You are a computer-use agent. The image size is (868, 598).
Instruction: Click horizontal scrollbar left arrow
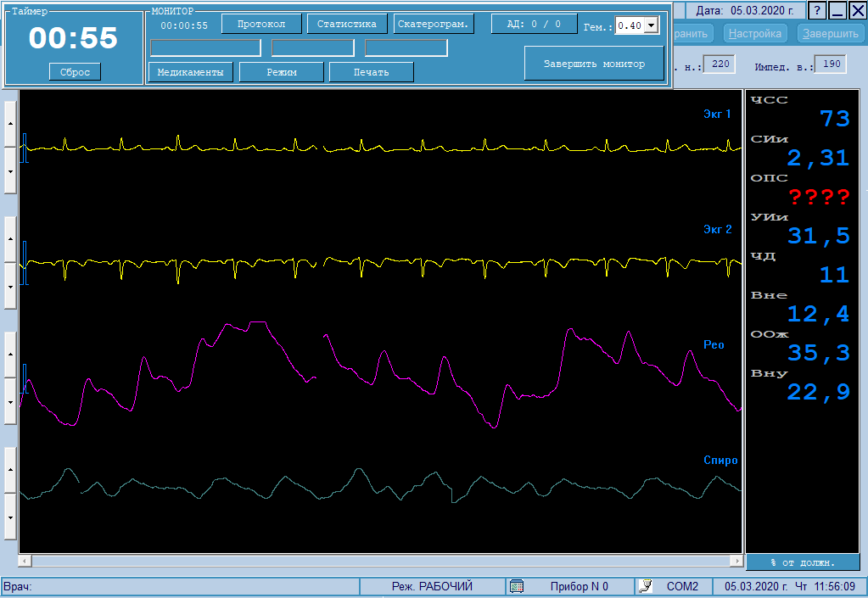[x=25, y=561]
